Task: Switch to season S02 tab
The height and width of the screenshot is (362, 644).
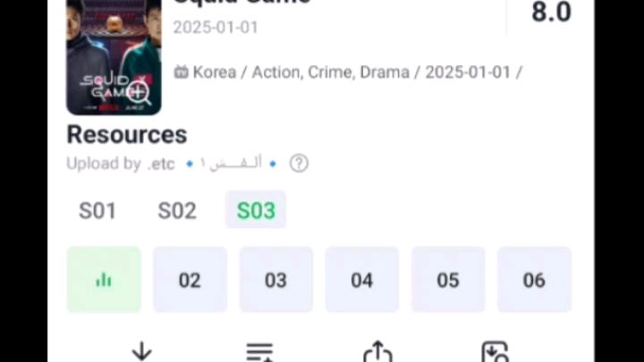Action: point(177,211)
